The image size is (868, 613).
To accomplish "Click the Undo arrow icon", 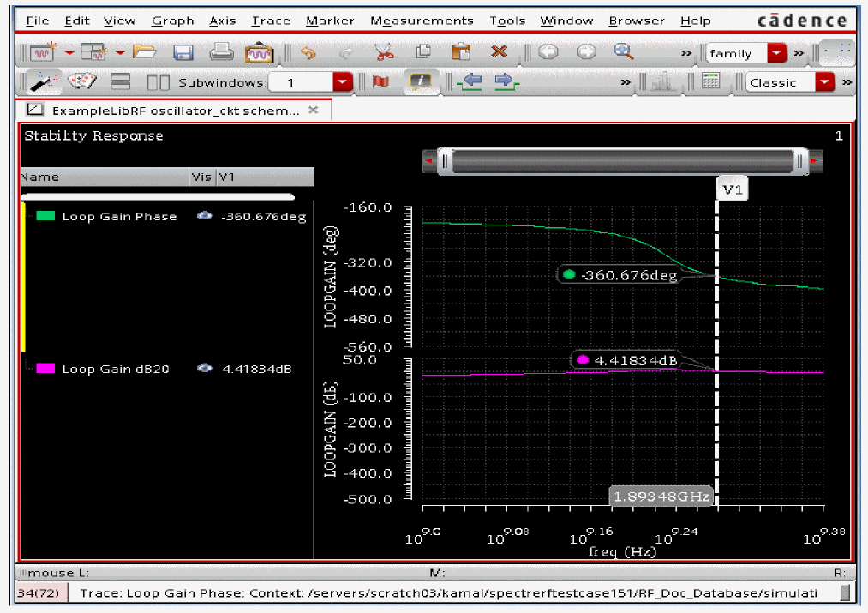I will [x=308, y=52].
